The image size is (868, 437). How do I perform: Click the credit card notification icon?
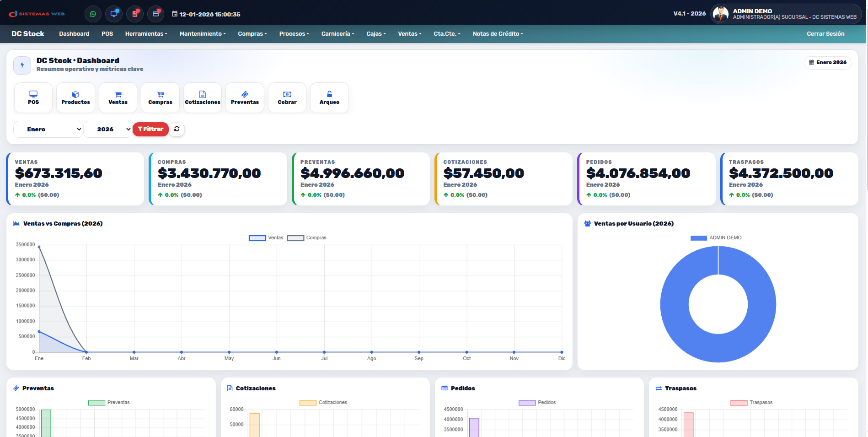coord(155,14)
